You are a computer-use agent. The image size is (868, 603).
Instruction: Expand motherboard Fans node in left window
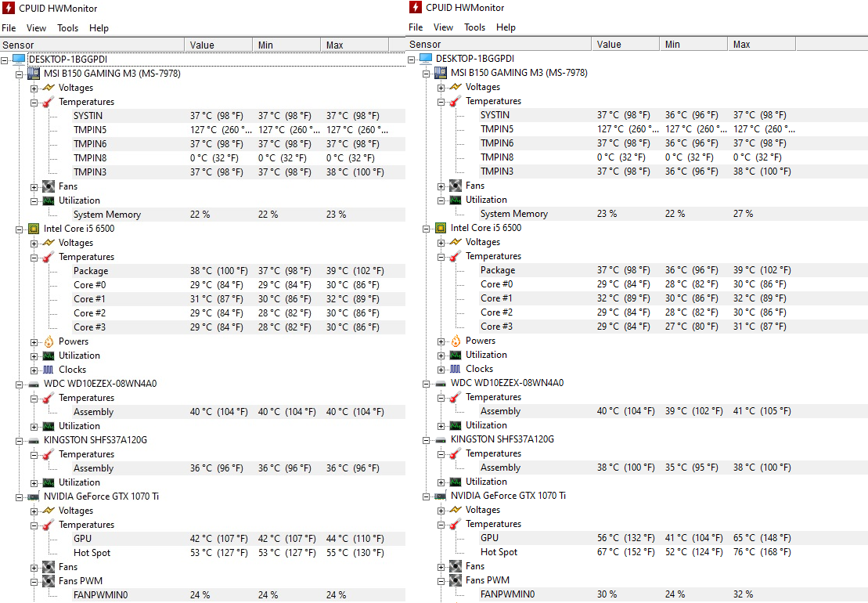pos(34,187)
